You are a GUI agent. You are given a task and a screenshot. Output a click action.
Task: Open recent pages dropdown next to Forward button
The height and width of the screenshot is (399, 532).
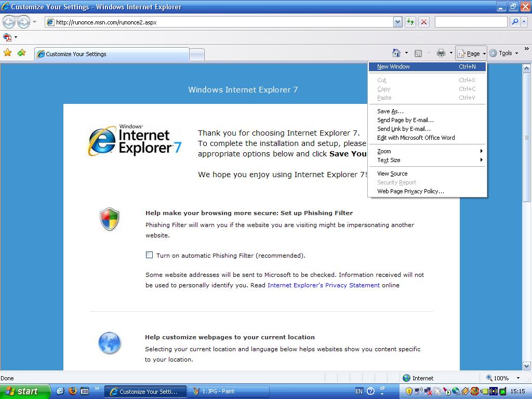[x=35, y=22]
